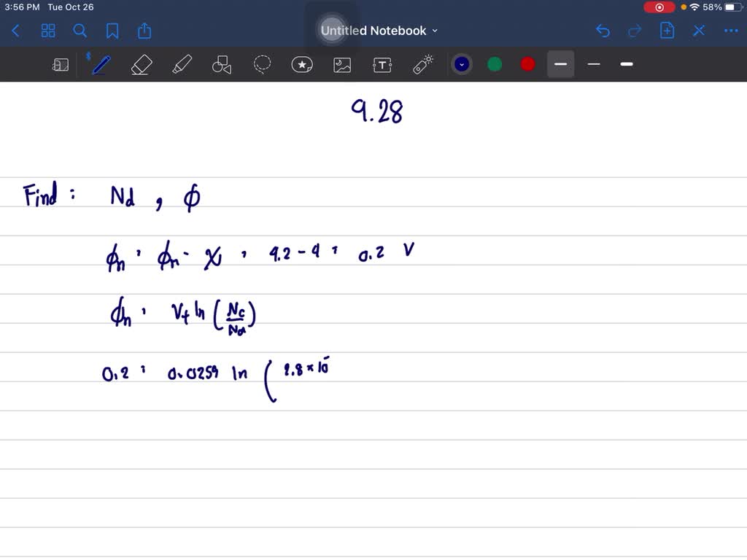Bookmark the current page
This screenshot has height=560, width=747.
click(111, 31)
